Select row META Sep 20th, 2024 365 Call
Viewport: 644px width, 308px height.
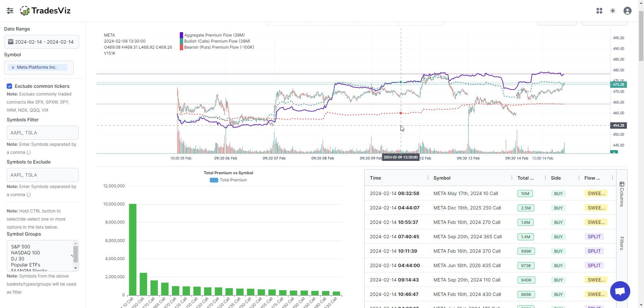pos(490,237)
